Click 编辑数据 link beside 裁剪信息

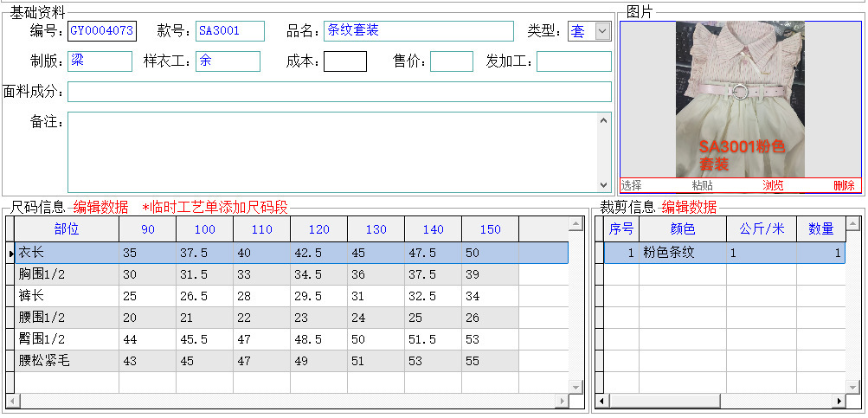[689, 208]
